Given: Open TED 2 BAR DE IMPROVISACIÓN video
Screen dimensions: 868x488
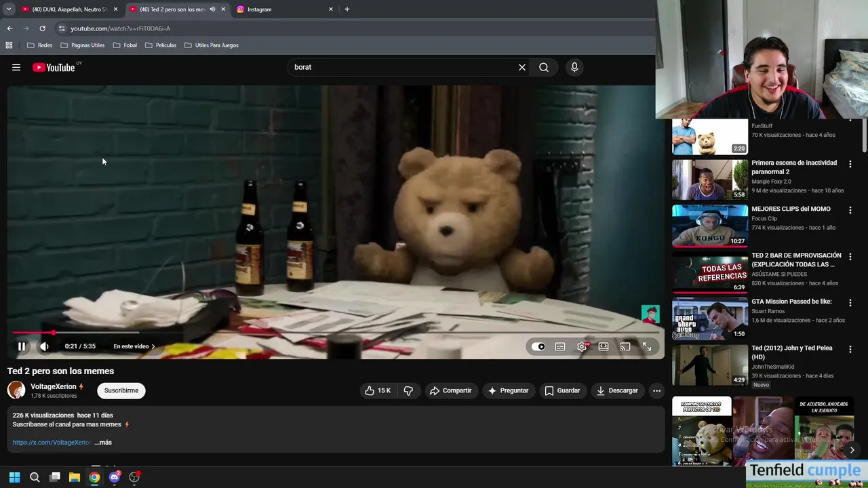Looking at the screenshot, I should [x=796, y=260].
